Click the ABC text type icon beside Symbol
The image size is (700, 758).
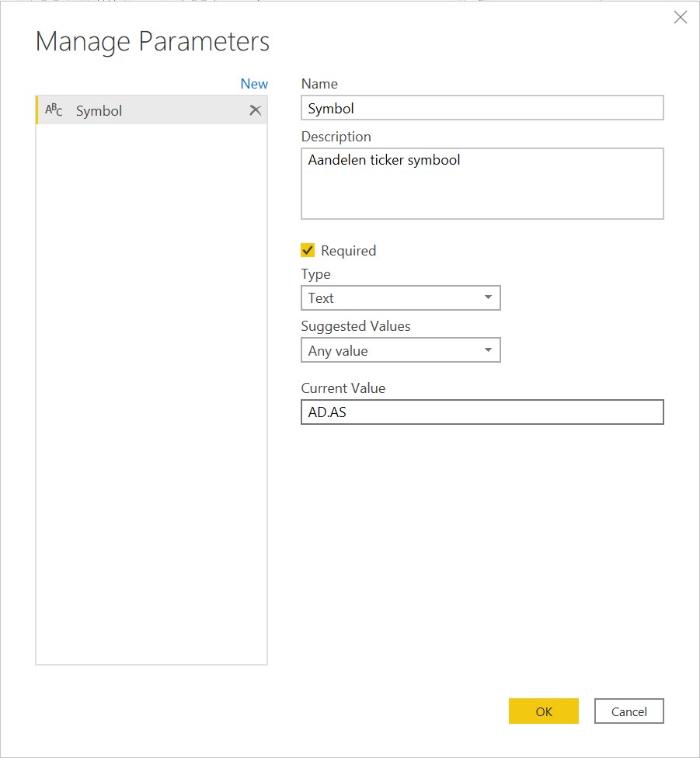pos(54,110)
